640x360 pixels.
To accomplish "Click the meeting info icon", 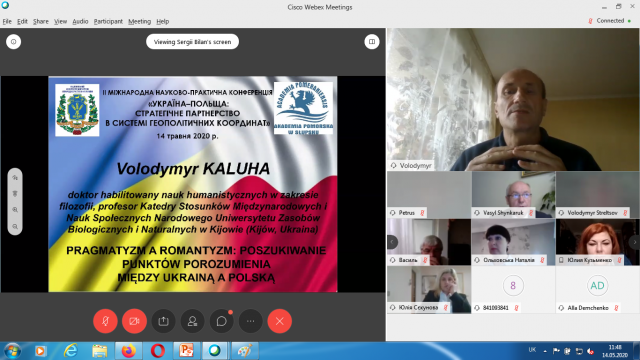I will pyautogui.click(x=13, y=42).
